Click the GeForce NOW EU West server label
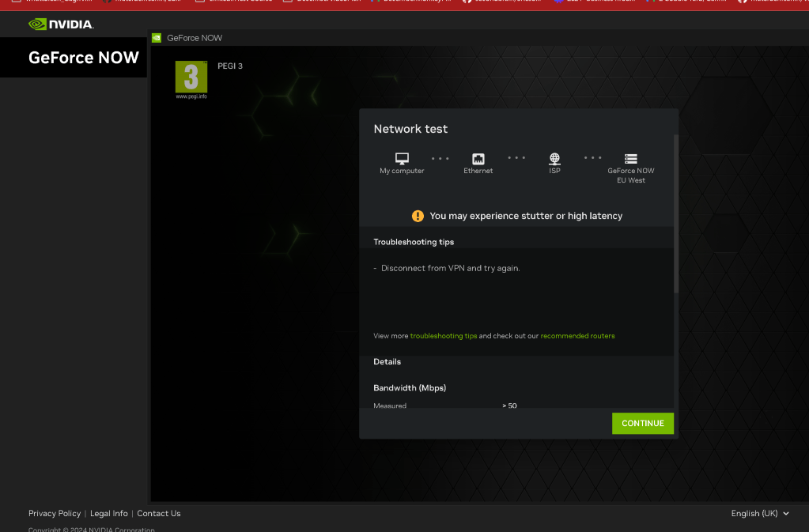The image size is (809, 532). 630,175
